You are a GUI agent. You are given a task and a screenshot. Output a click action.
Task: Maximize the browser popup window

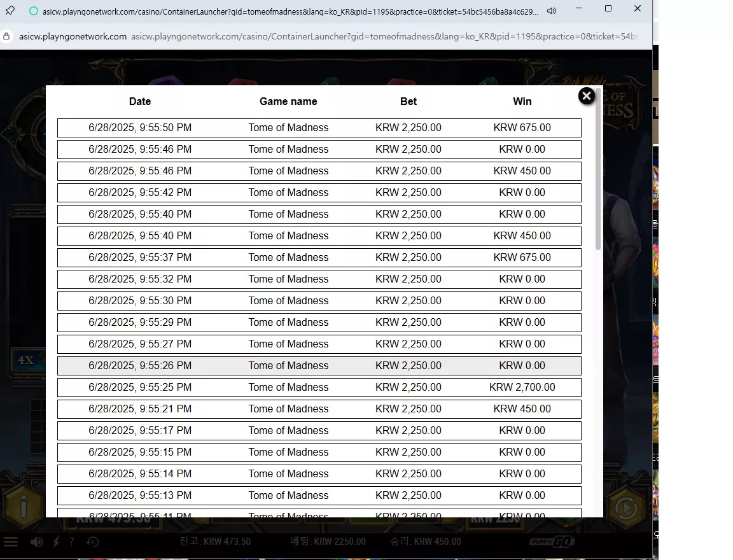(608, 8)
